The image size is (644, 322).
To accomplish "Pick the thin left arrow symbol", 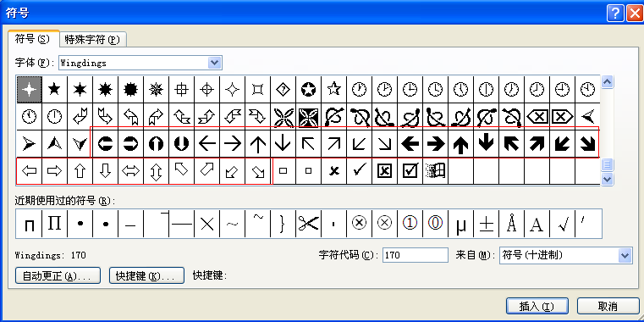I will (207, 143).
